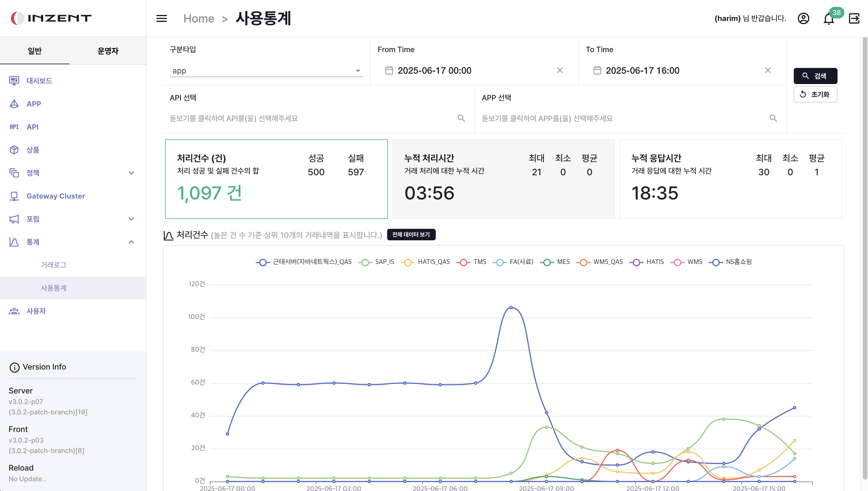
Task: Click the 사용자 people icon
Action: pos(14,311)
